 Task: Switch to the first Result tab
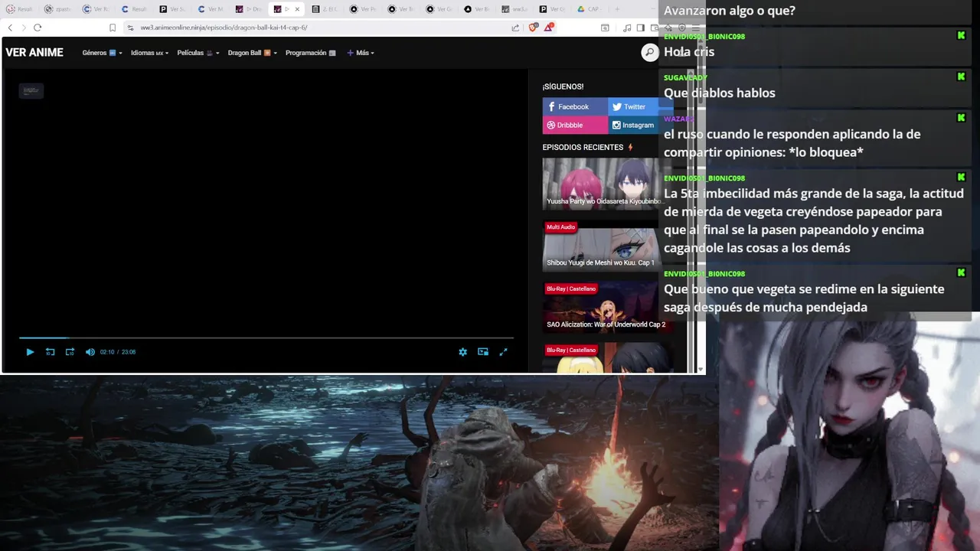tap(20, 9)
